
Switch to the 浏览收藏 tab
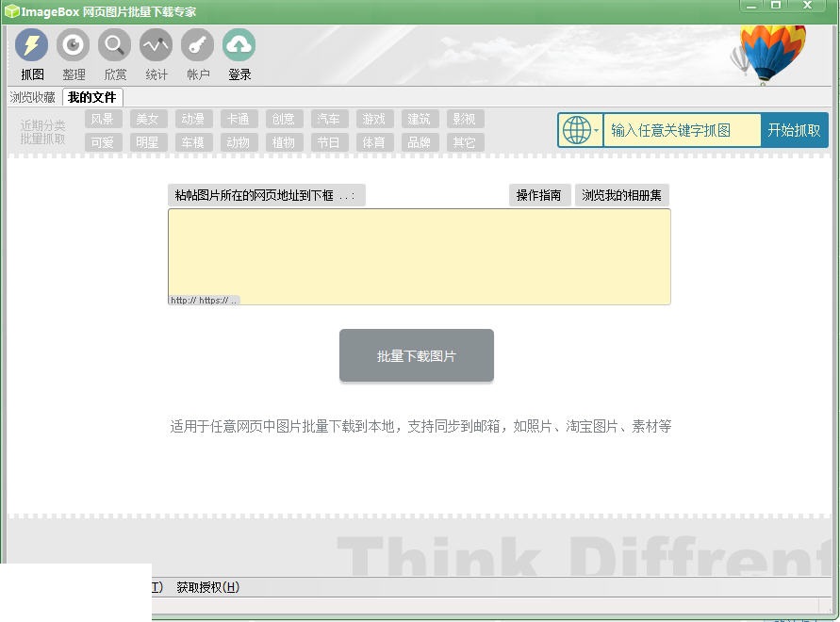click(32, 96)
